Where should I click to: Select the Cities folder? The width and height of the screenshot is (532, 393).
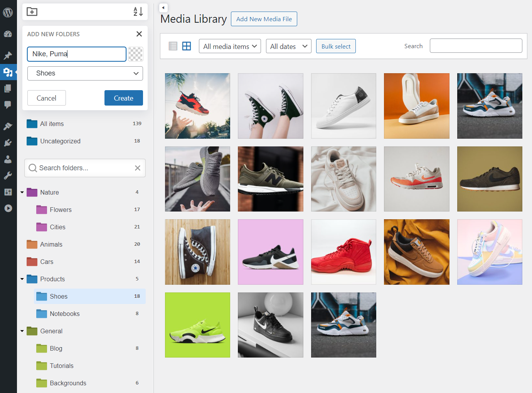click(x=90, y=227)
